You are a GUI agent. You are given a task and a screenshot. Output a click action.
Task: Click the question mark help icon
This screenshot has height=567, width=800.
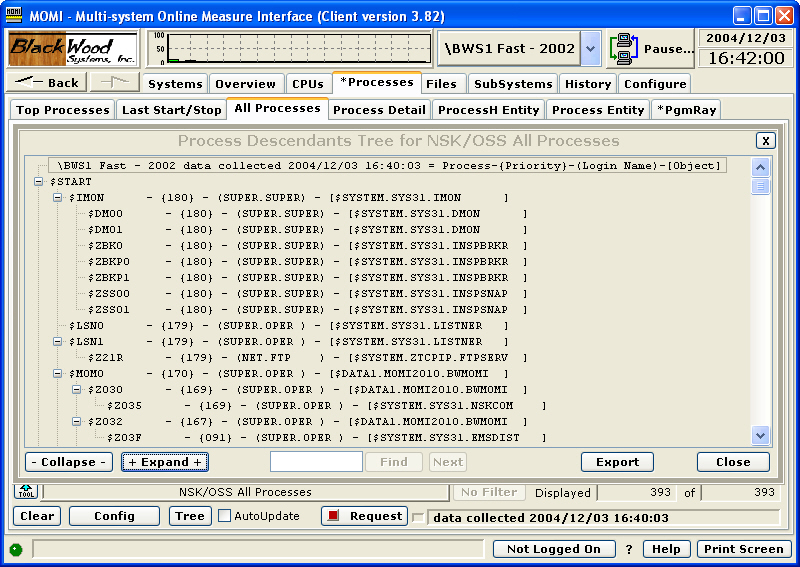[628, 549]
